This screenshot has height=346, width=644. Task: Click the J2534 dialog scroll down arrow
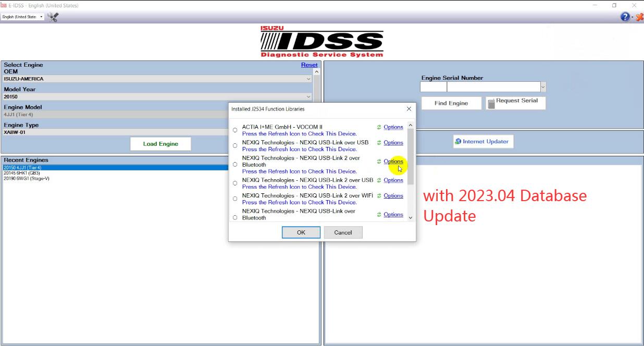(x=411, y=218)
